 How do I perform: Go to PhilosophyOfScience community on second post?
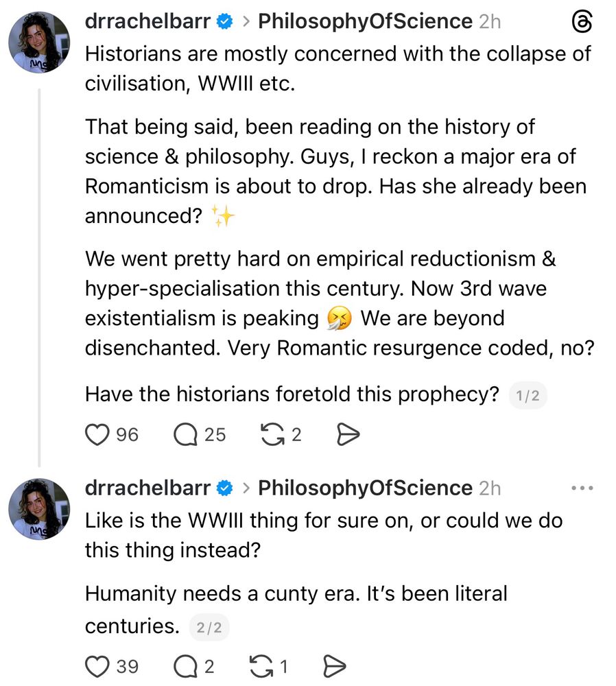pos(365,488)
